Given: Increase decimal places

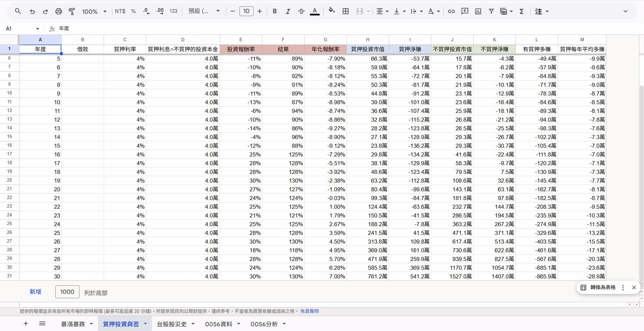Looking at the screenshot, I should (160, 11).
